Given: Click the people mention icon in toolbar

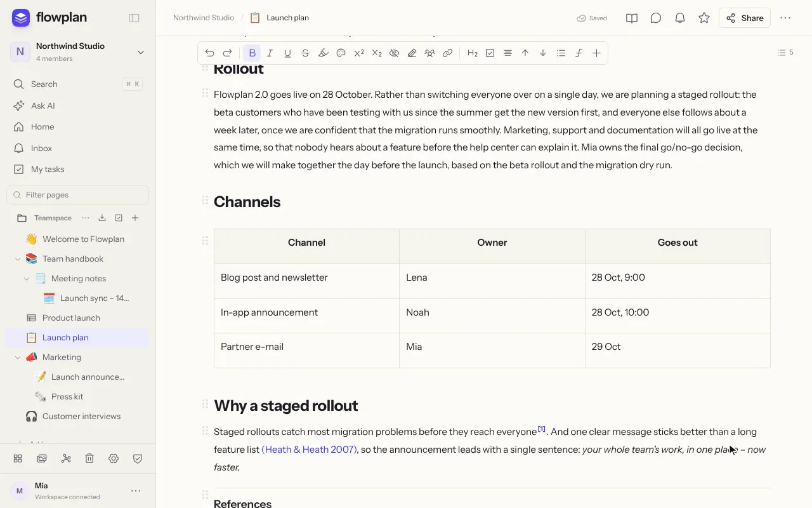Looking at the screenshot, I should [429, 53].
